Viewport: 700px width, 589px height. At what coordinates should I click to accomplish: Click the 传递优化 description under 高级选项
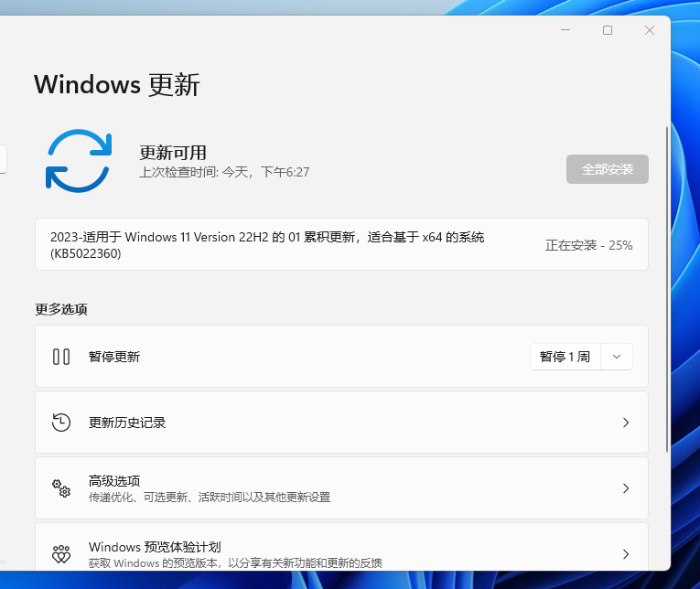coord(210,497)
